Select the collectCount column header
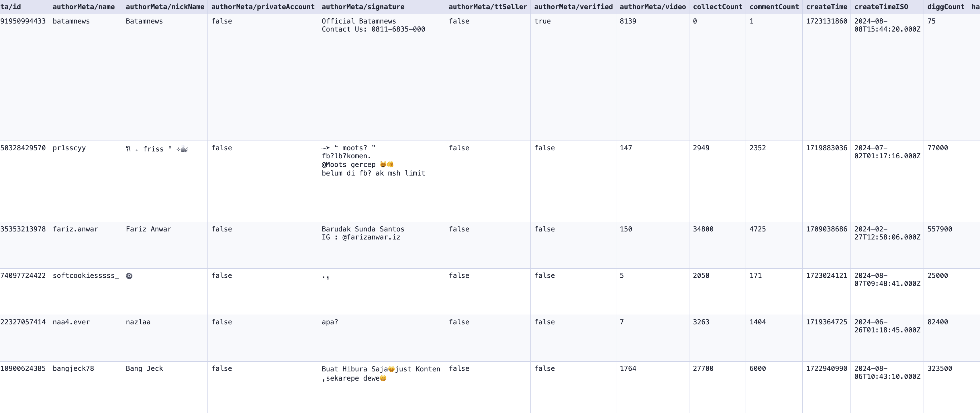Viewport: 980px width, 413px height. [717, 7]
